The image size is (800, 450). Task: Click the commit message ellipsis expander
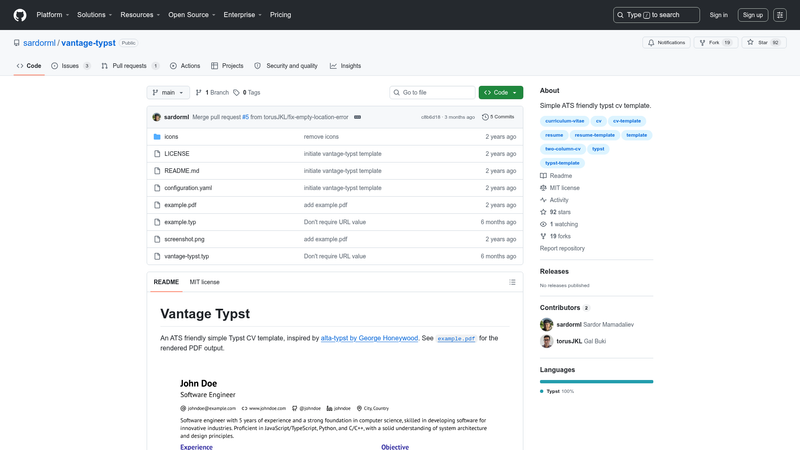click(358, 117)
